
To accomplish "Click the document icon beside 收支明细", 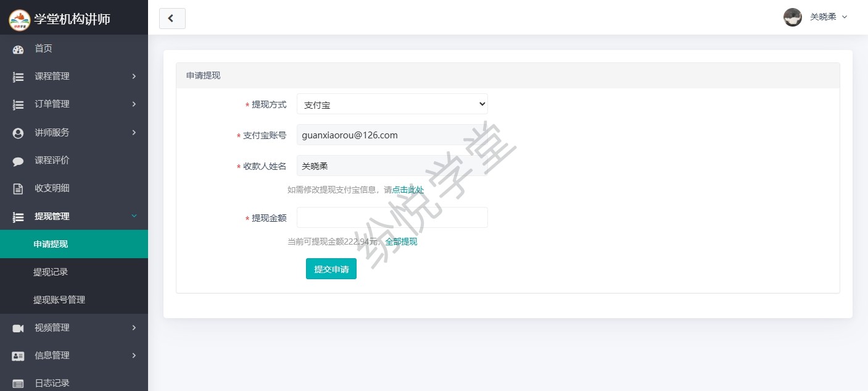I will [x=18, y=189].
